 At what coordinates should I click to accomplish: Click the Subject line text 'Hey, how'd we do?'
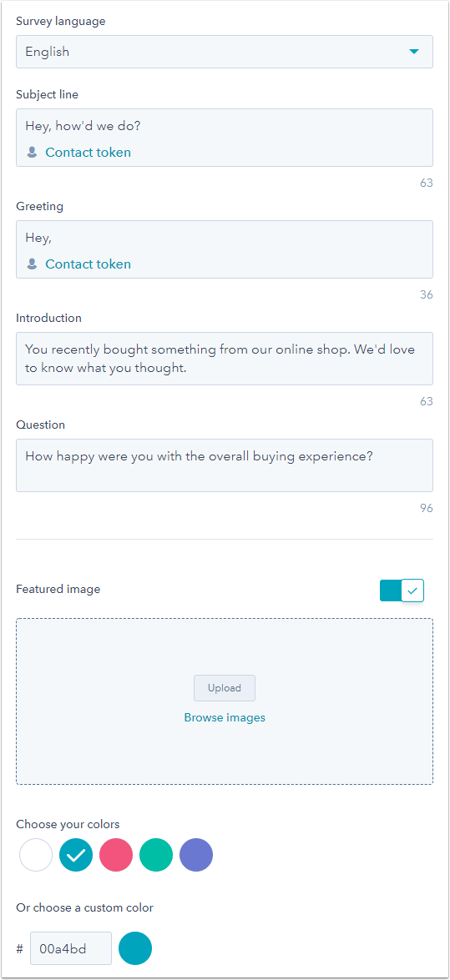tap(83, 126)
